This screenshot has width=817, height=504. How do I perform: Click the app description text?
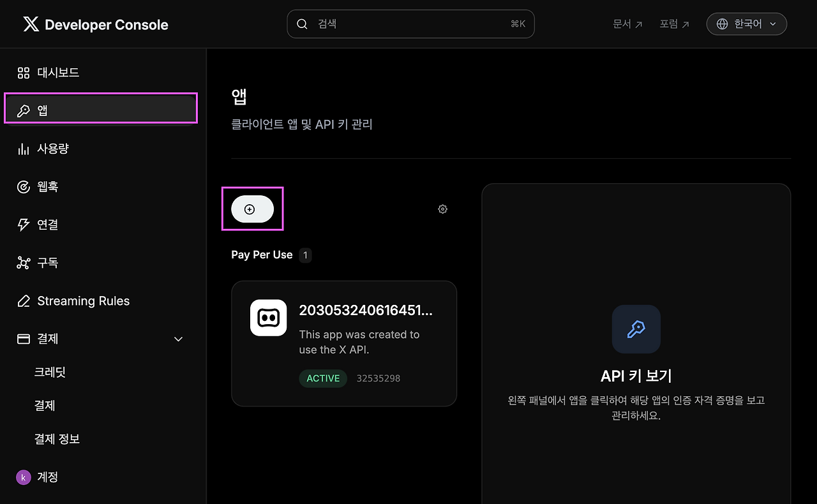point(359,342)
